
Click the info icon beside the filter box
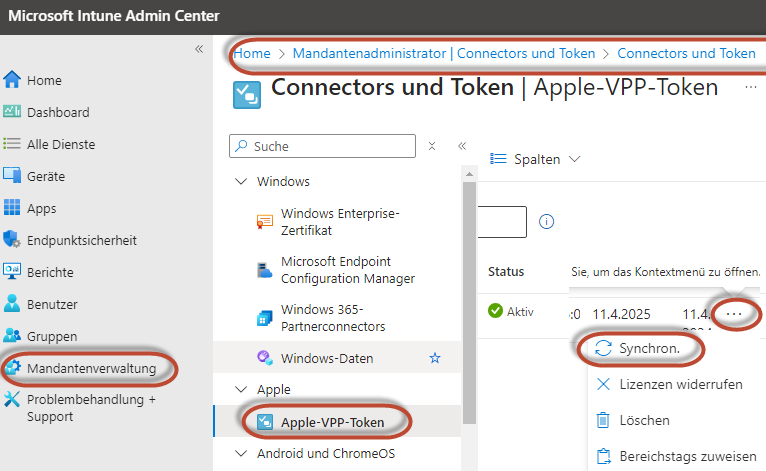547,222
